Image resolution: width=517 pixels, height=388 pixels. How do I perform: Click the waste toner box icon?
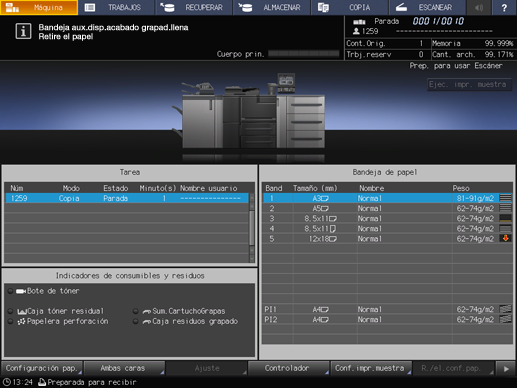[x=22, y=312]
